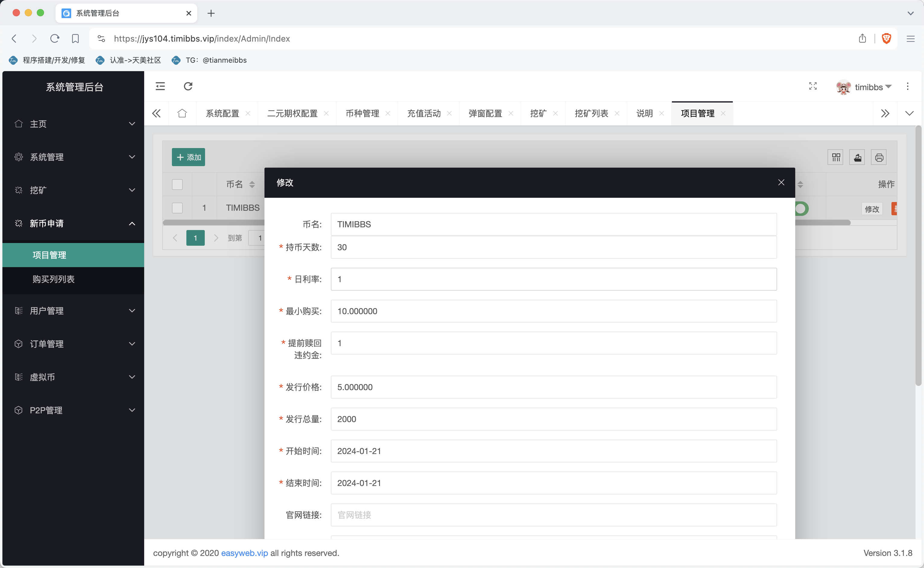
Task: Sort by 币名 column
Action: (252, 185)
